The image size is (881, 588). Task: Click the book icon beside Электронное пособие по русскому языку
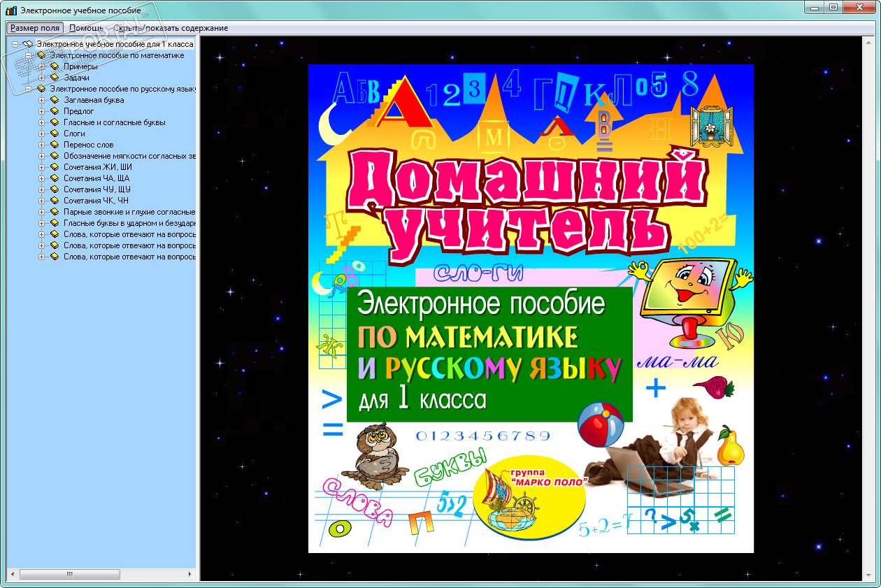coord(41,89)
